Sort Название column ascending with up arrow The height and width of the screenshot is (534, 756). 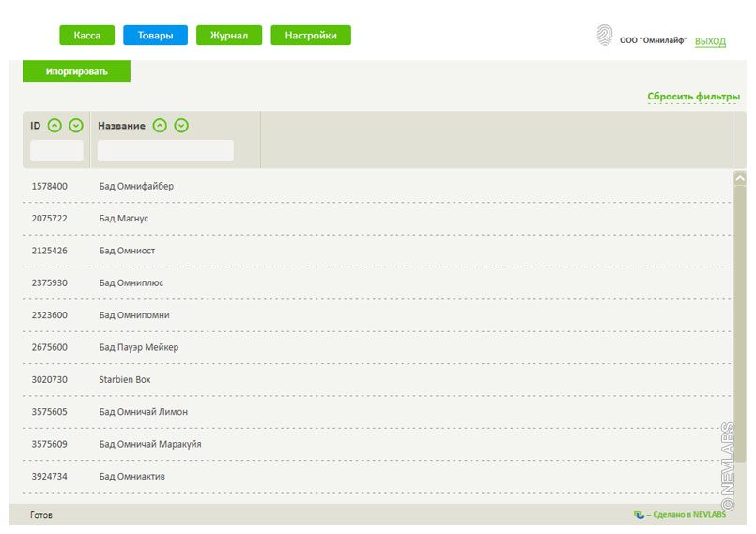point(160,126)
